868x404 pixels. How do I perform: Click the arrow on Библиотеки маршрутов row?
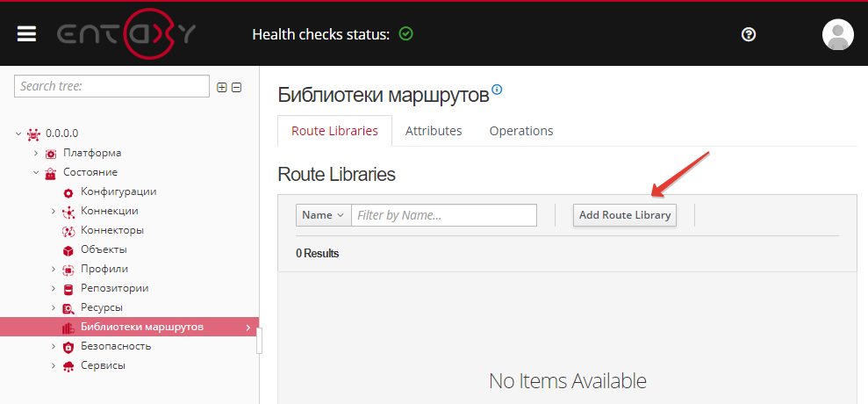pos(248,328)
